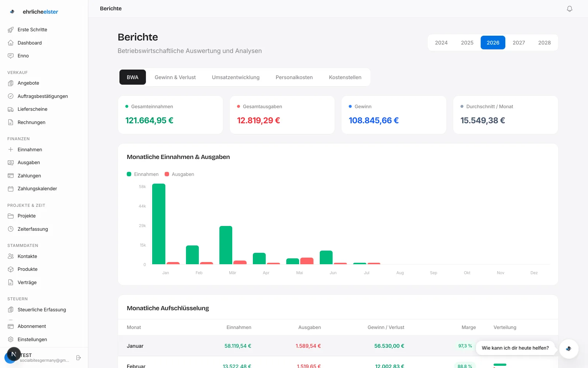Screen dimensions: 588x368
Task: Click the Rechnungen invoice icon
Action: click(x=11, y=122)
